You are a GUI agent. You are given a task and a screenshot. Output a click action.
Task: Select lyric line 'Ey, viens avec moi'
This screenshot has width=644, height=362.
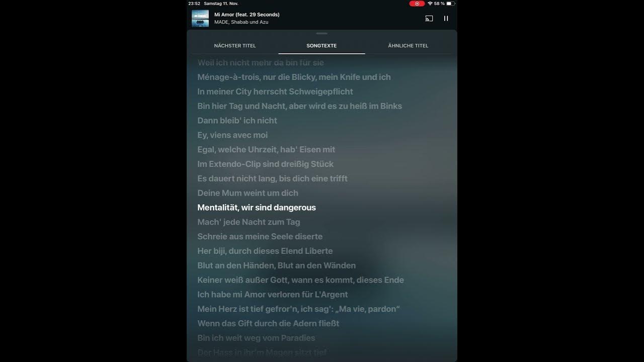[x=232, y=135]
